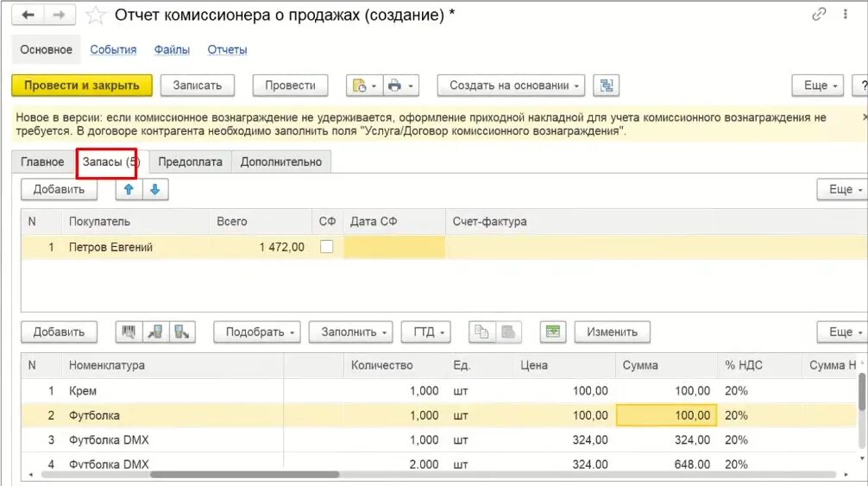Open the События link
This screenshot has height=486, width=868.
point(113,50)
